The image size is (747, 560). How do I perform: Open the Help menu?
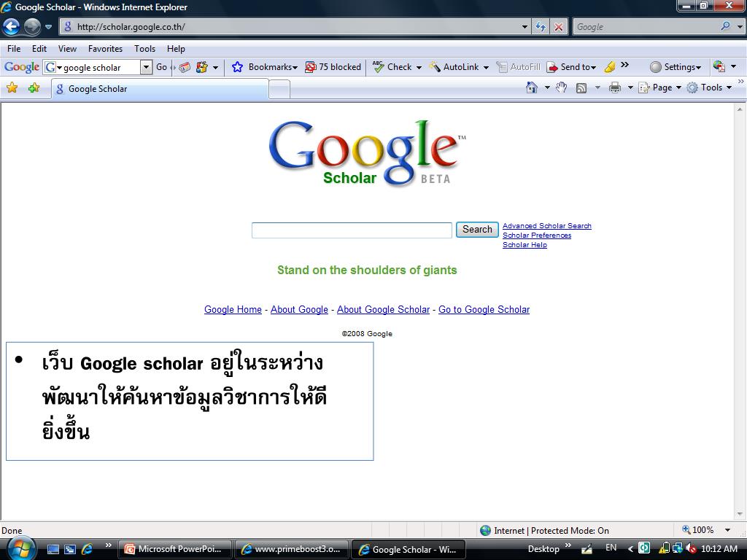[176, 49]
